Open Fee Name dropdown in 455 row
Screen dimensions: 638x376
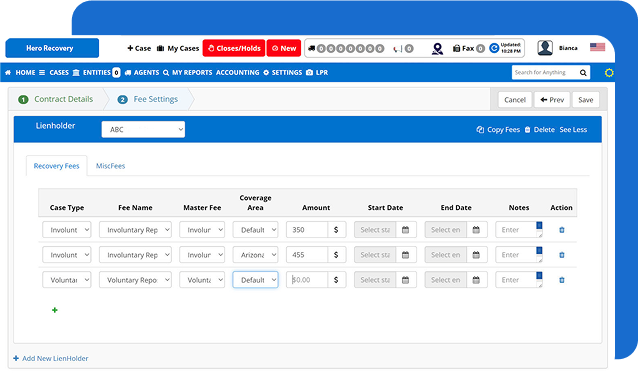click(135, 255)
